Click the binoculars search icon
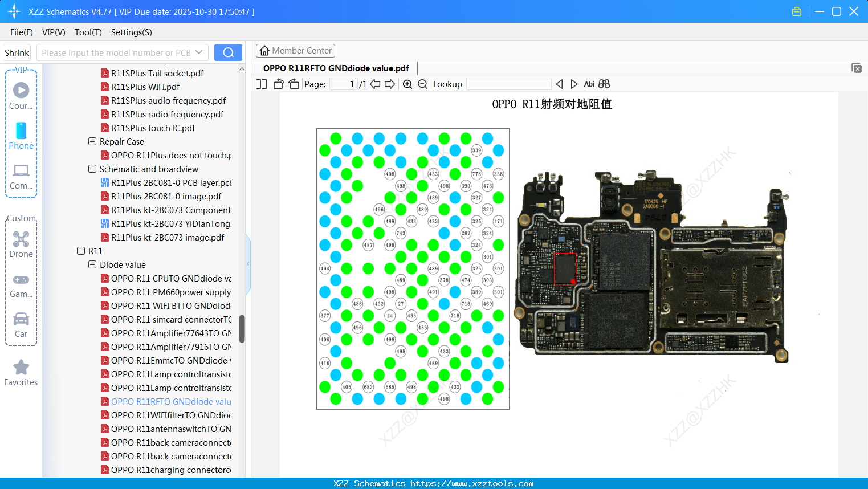868x489 pixels. 604,84
